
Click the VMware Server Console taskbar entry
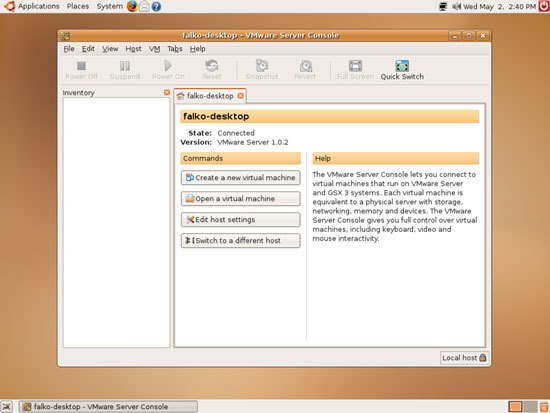pyautogui.click(x=108, y=407)
